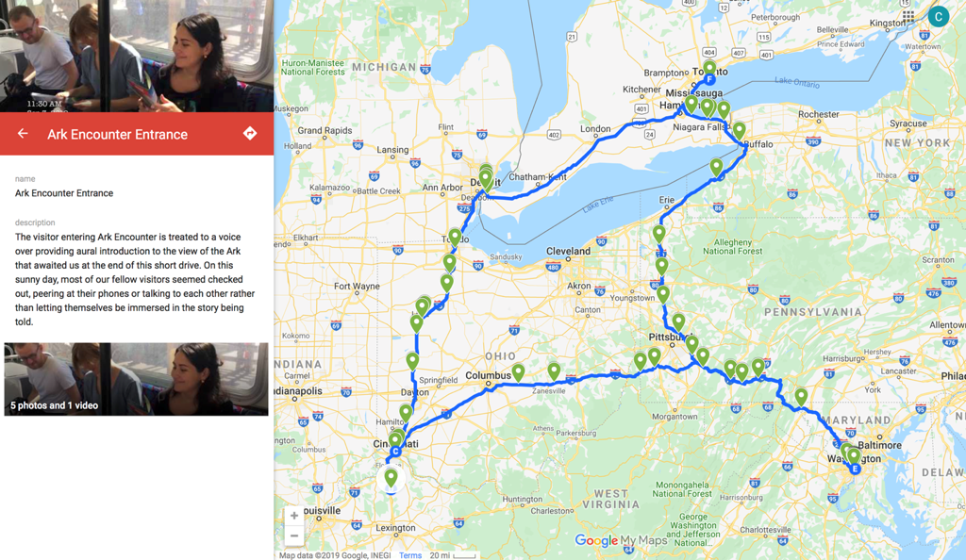Zoom in with the plus button
This screenshot has height=560, width=966.
point(294,516)
